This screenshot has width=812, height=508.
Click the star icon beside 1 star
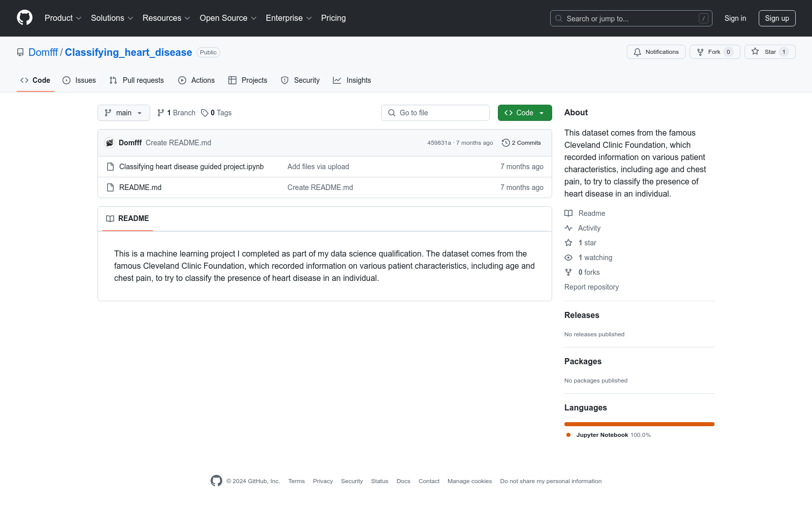(x=568, y=243)
